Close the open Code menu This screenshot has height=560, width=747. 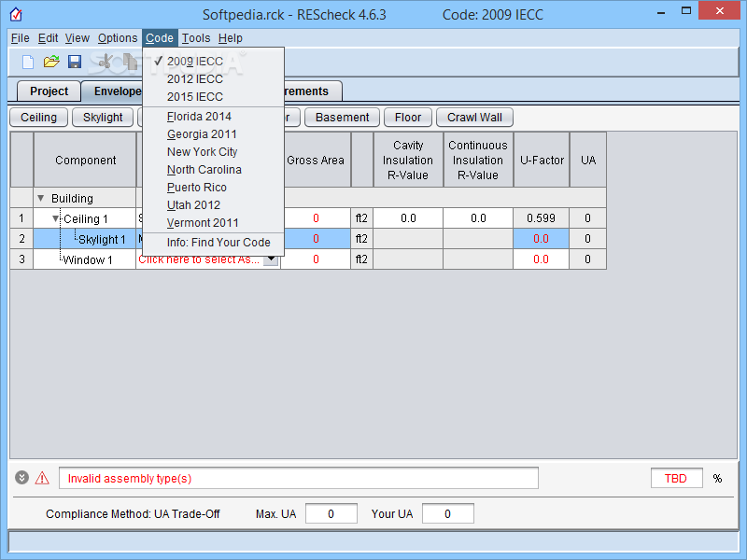tap(160, 38)
